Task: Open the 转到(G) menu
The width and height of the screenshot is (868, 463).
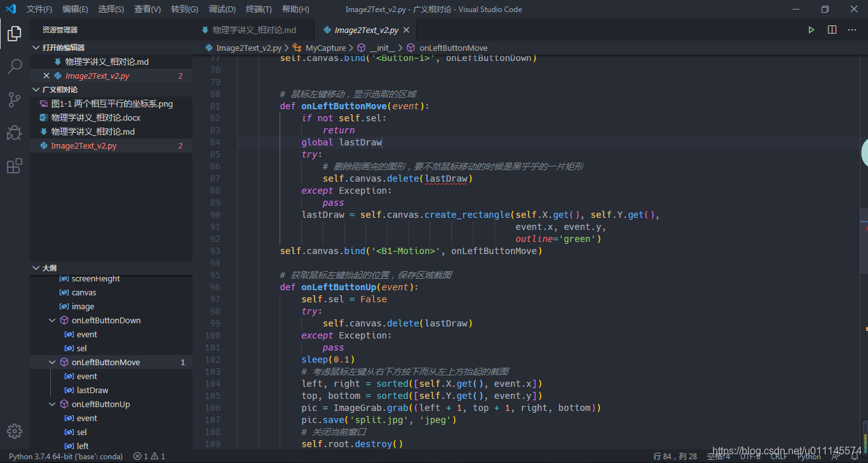Action: point(184,9)
